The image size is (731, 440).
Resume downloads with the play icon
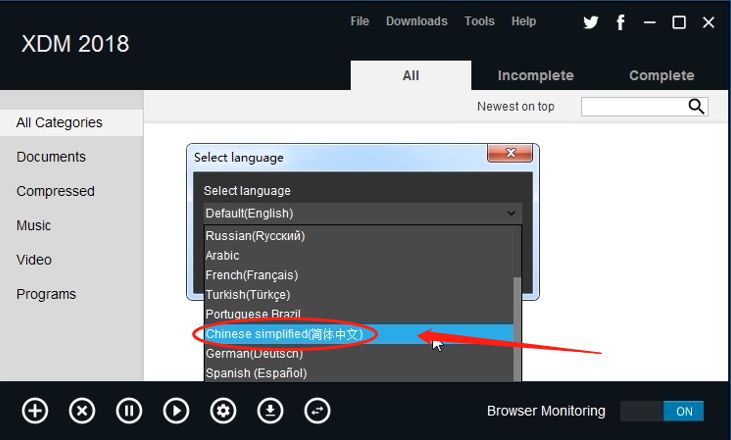(x=176, y=411)
